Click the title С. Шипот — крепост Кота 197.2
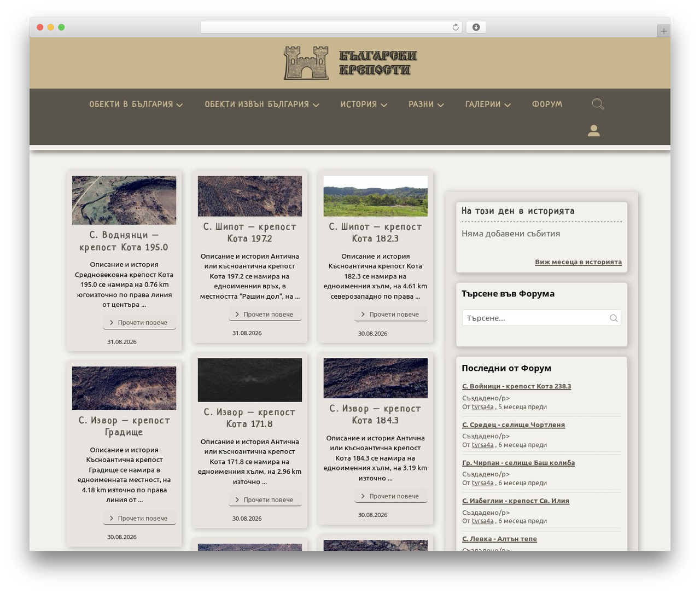This screenshot has width=700, height=593. click(250, 232)
